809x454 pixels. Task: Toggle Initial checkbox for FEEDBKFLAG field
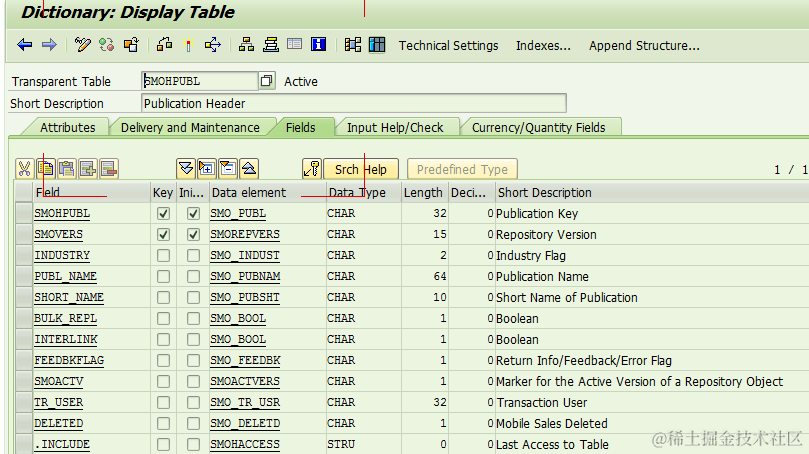pyautogui.click(x=193, y=360)
